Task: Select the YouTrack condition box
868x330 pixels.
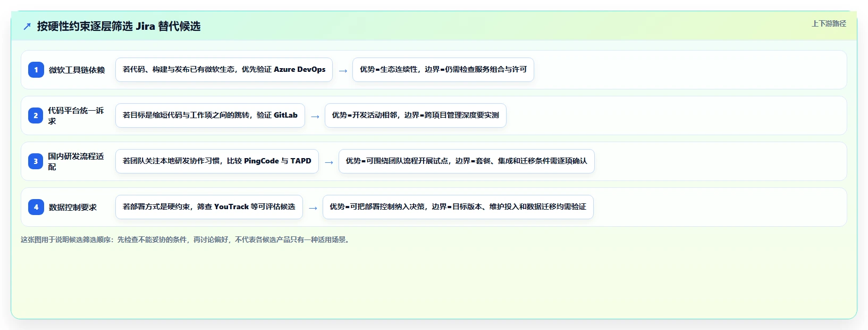Action: point(209,207)
